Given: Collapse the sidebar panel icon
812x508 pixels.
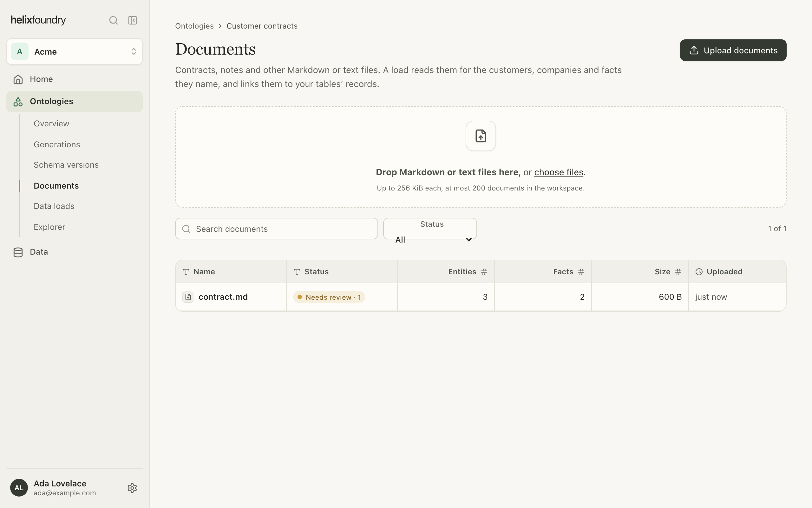Looking at the screenshot, I should [133, 21].
